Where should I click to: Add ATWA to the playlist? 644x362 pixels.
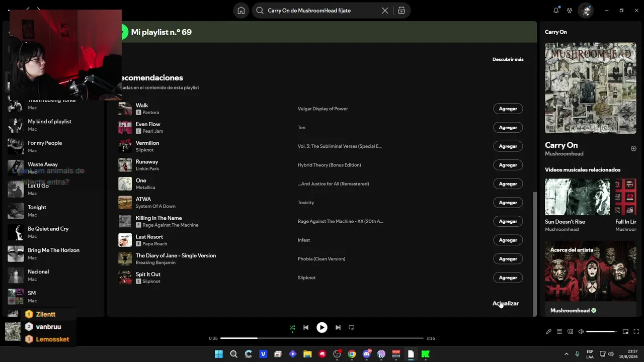click(508, 203)
